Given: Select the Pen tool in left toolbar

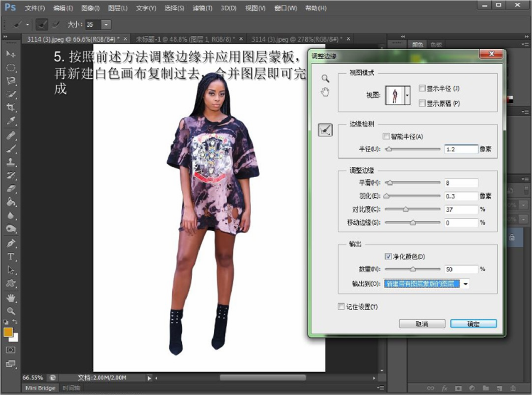Looking at the screenshot, I should pyautogui.click(x=11, y=243).
